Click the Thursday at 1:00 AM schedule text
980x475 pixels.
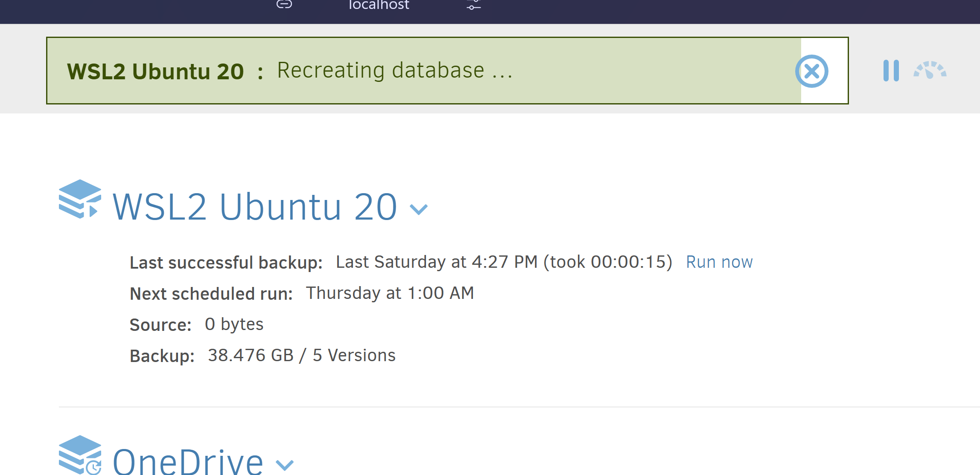pyautogui.click(x=390, y=293)
